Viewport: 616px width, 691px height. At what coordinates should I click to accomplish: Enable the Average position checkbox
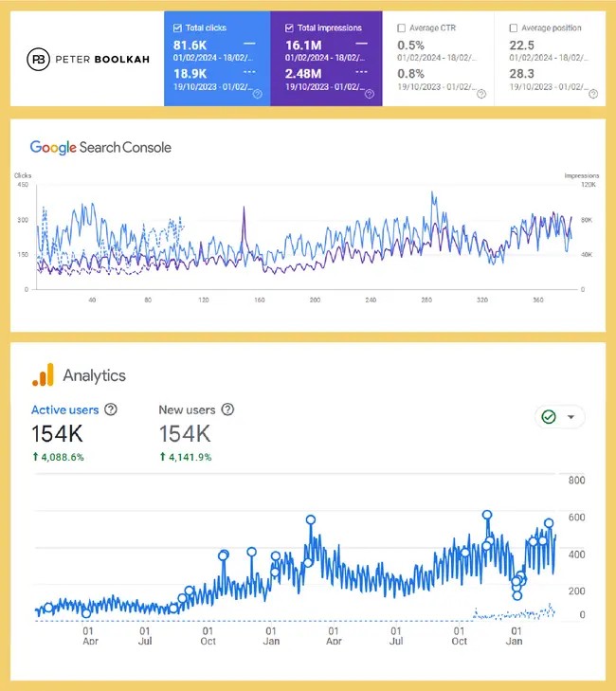514,28
